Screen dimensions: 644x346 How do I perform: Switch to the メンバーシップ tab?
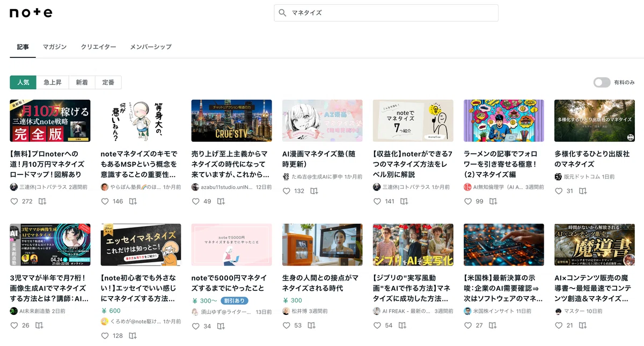[x=151, y=47]
